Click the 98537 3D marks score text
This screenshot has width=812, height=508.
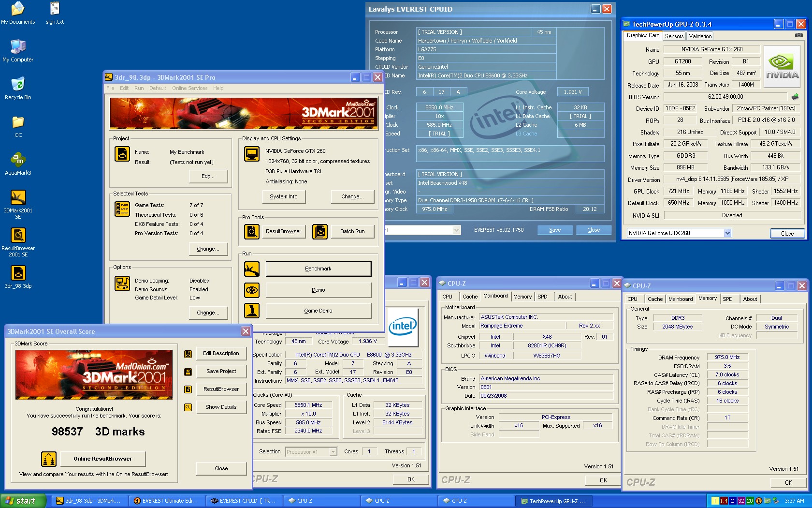(98, 432)
